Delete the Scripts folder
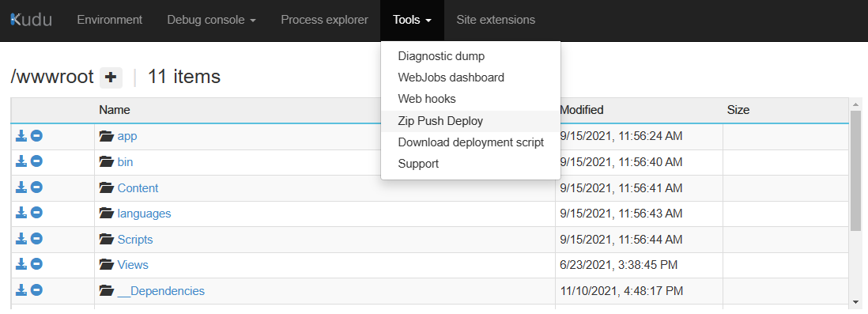 (36, 239)
